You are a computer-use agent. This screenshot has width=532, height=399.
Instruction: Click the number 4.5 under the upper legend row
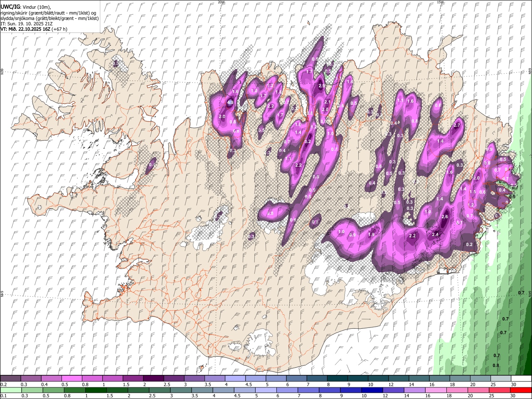pos(249,384)
